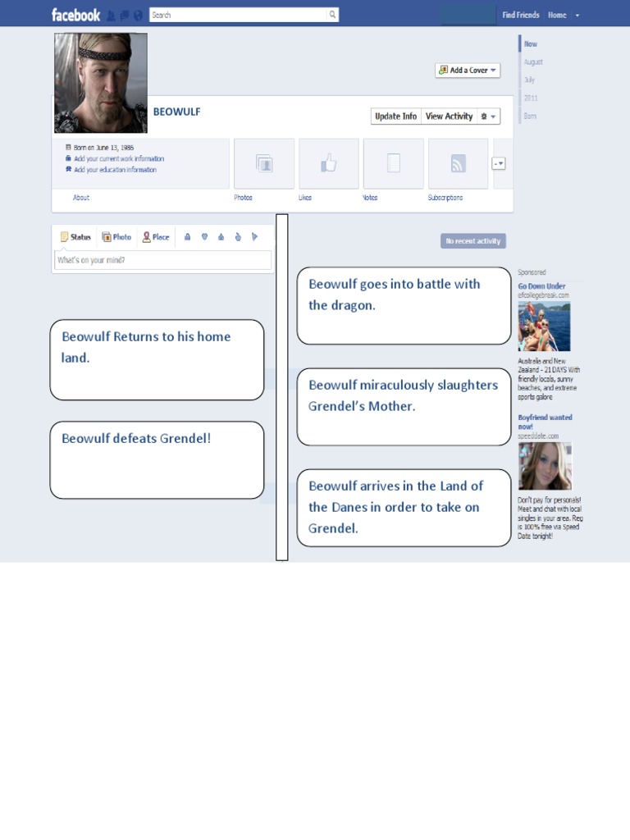This screenshot has height=840, width=630.
Task: Open the Likes label link
Action: tap(305, 198)
